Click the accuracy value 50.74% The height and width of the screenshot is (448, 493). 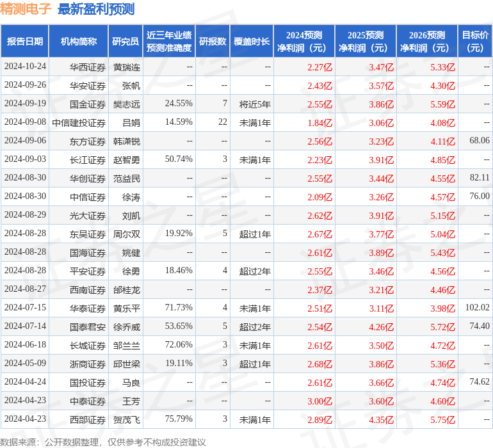tap(179, 159)
